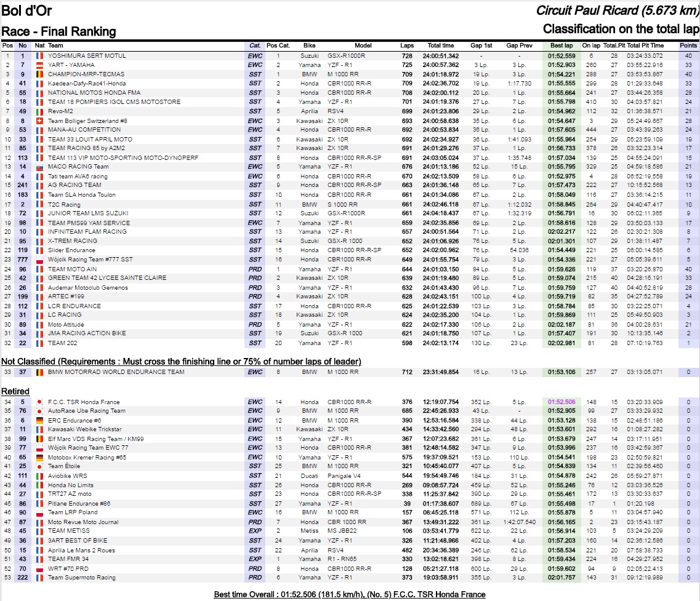Click the Slovak flag beside MACO RACING Team
This screenshot has height=601, width=700.
[x=40, y=167]
